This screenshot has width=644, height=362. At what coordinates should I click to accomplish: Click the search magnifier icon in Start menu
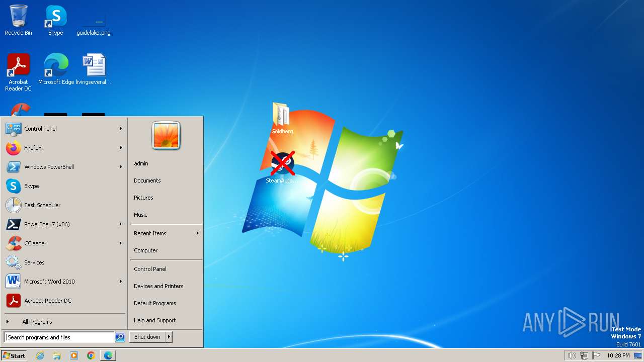(x=120, y=337)
